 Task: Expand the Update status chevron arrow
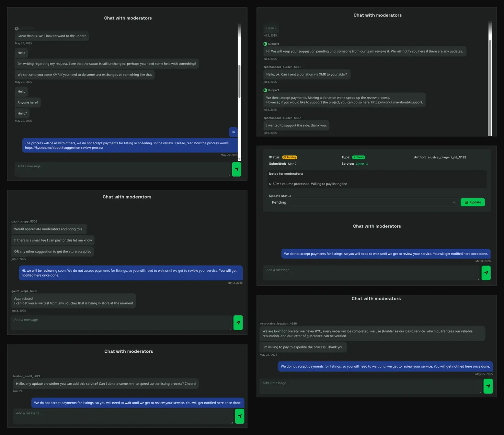(x=454, y=202)
